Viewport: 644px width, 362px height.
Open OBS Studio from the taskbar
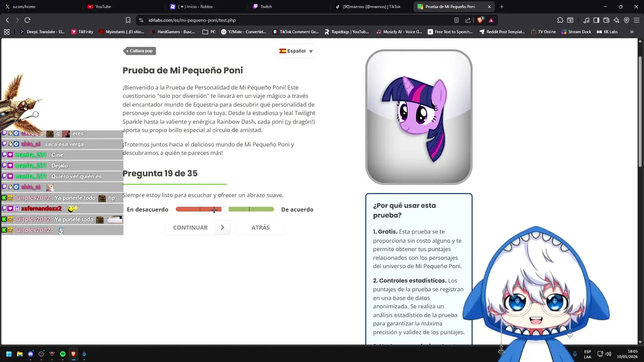pos(41,354)
